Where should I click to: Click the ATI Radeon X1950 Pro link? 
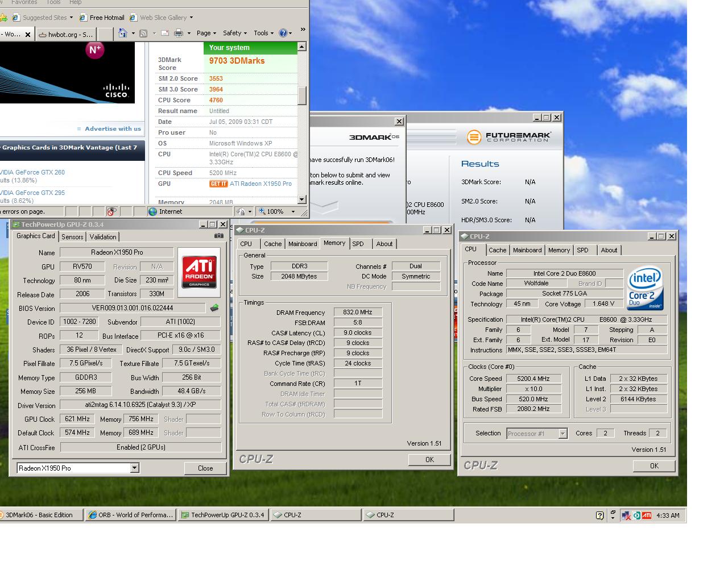(260, 184)
